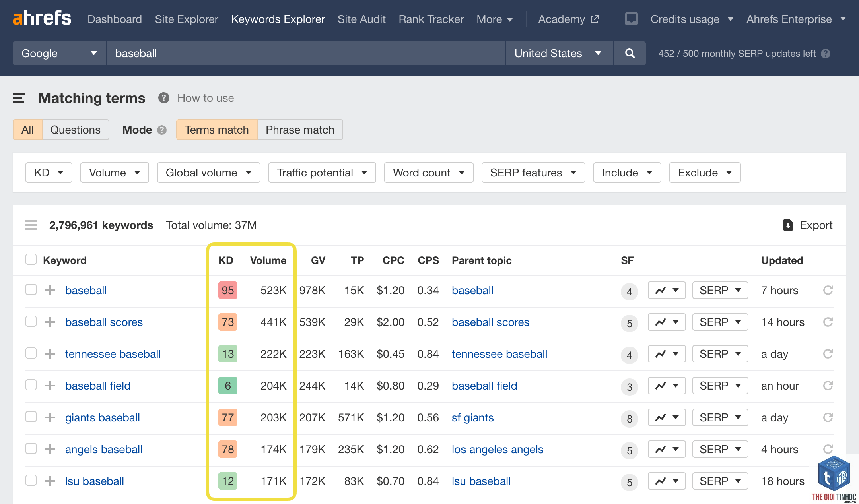
Task: Refresh the baseball field row data
Action: coord(828,386)
